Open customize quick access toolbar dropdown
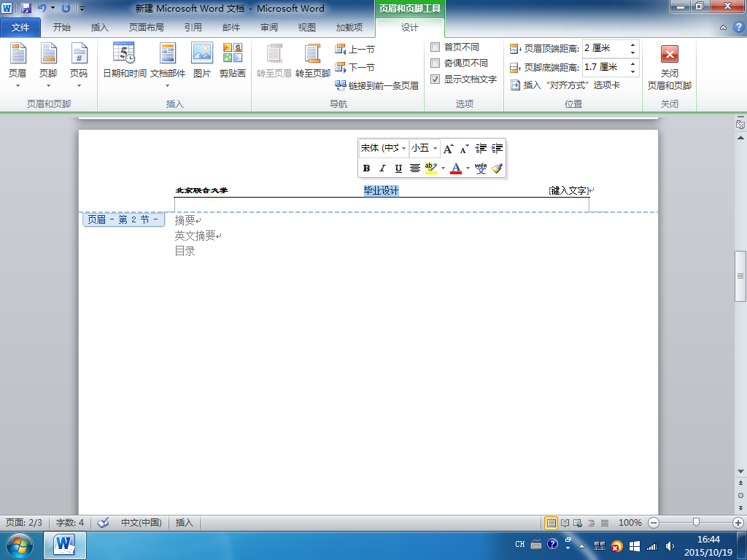This screenshot has height=560, width=747. [x=82, y=9]
